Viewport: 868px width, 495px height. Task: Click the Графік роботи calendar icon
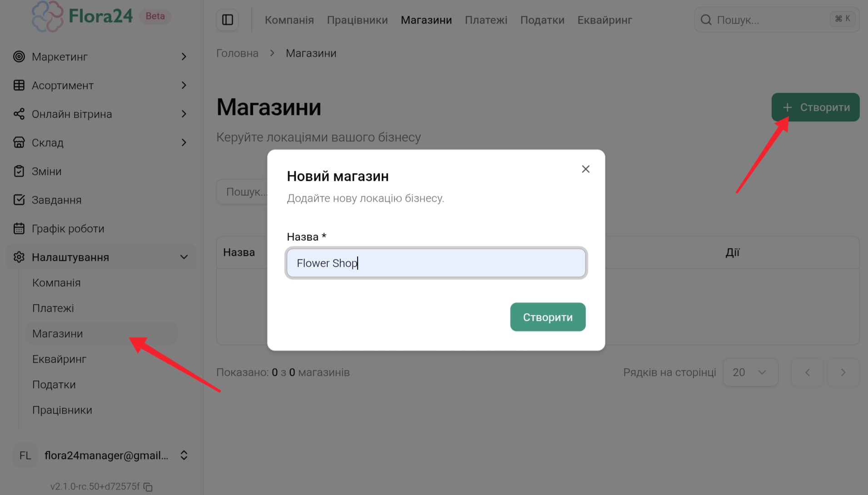[19, 229]
